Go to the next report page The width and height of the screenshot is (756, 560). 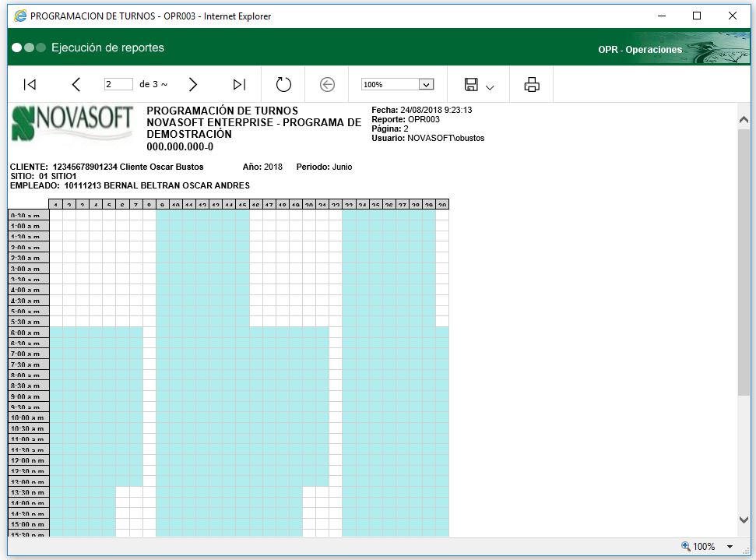coord(193,84)
